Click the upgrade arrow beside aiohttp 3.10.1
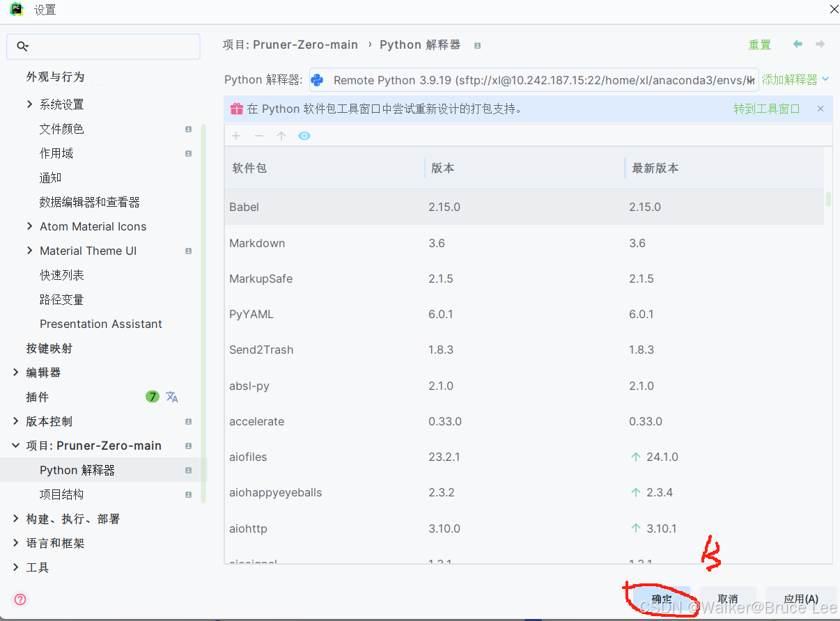Screen dimensions: 840x621 (x=635, y=528)
